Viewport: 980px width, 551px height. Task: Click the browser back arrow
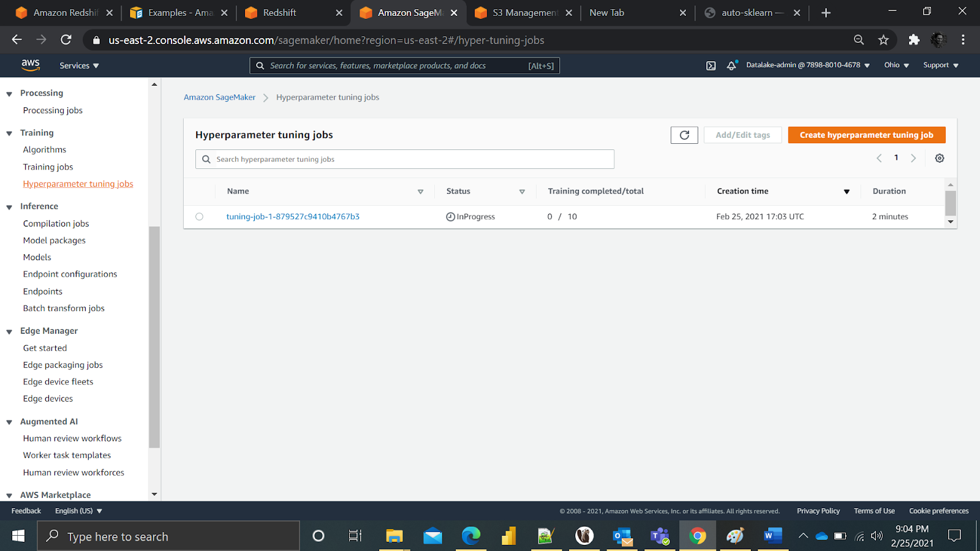(x=17, y=40)
